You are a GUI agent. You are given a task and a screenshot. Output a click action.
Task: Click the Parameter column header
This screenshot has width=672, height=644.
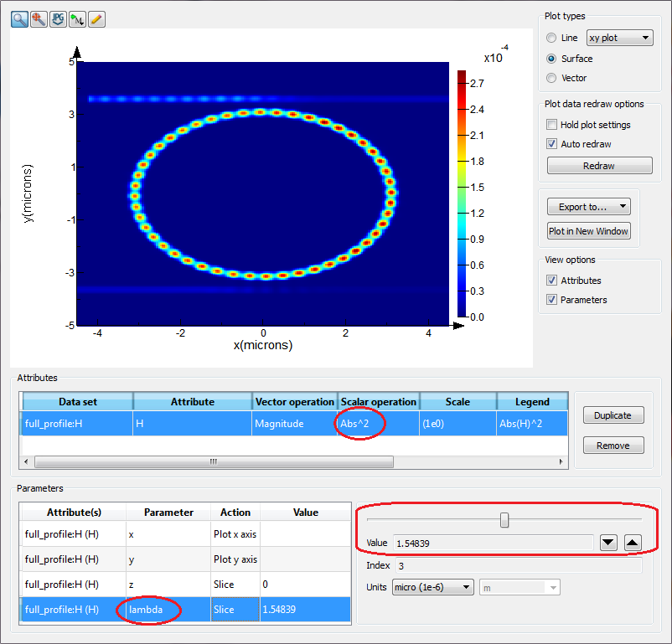tap(168, 512)
